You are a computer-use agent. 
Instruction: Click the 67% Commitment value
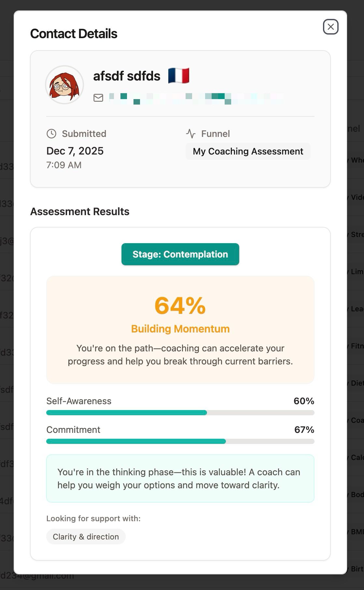(304, 430)
